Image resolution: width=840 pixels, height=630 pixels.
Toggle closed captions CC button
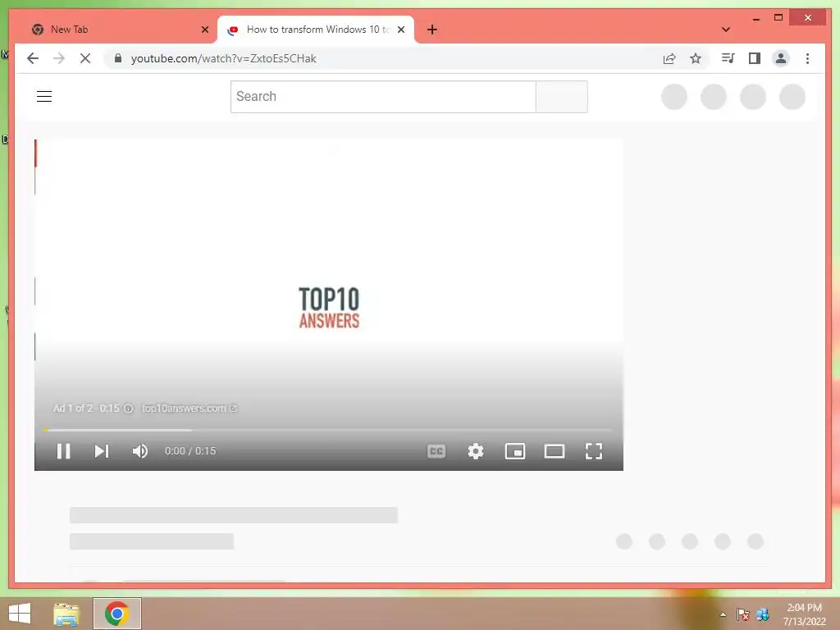click(436, 451)
